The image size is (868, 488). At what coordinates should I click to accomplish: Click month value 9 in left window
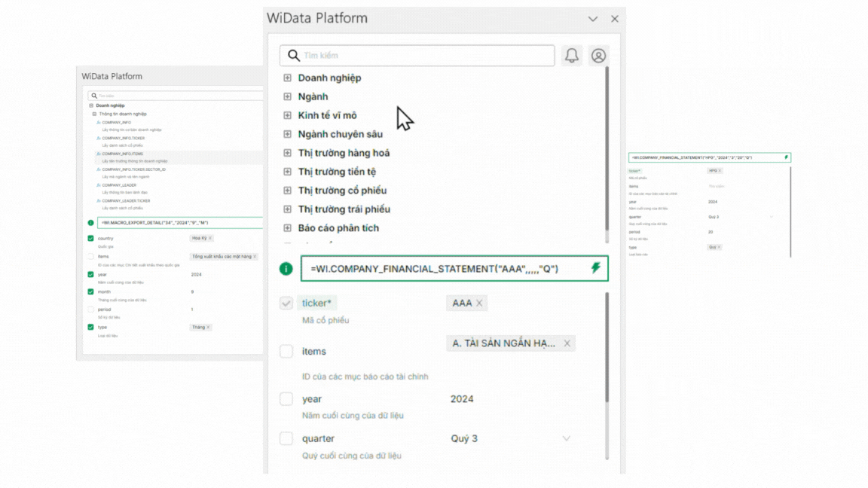tap(193, 291)
